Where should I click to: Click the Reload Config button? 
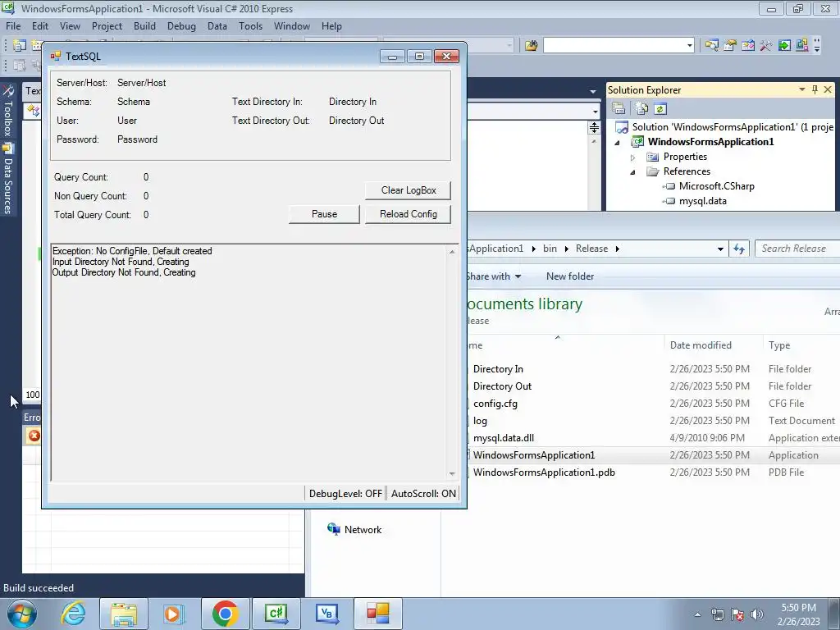(x=409, y=214)
